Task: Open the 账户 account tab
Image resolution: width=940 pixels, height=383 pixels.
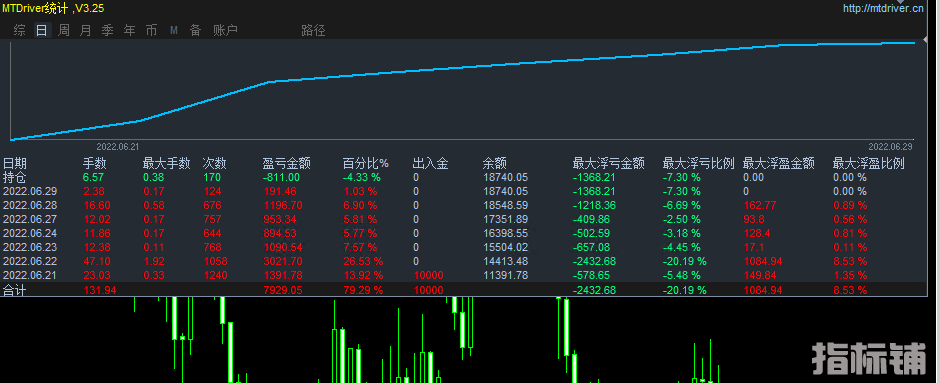Action: 225,31
